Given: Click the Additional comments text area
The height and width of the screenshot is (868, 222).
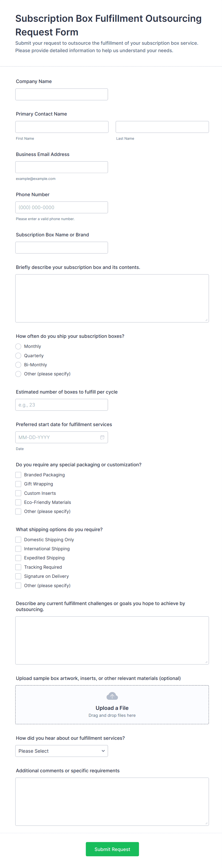Looking at the screenshot, I should [x=112, y=802].
